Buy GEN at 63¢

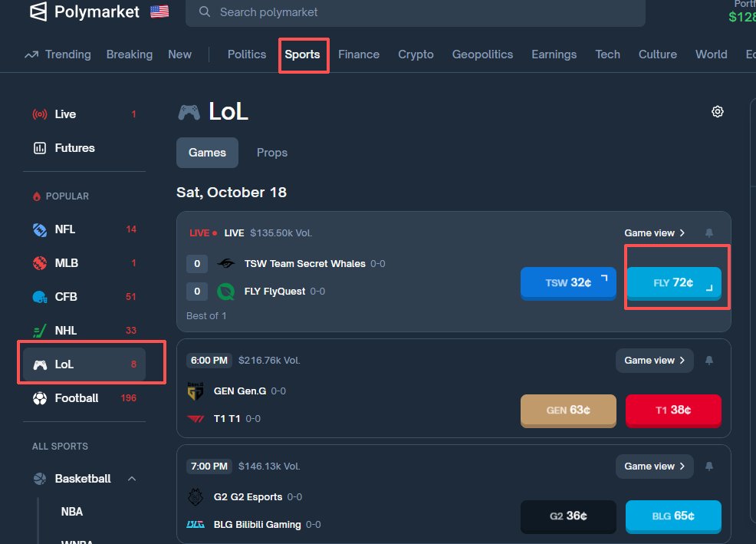pos(568,410)
